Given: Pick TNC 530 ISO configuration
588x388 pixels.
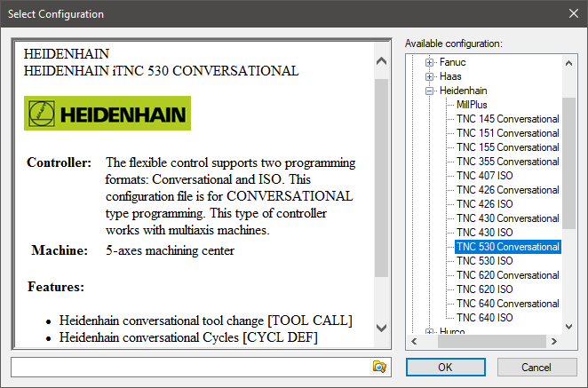Looking at the screenshot, I should coord(484,260).
